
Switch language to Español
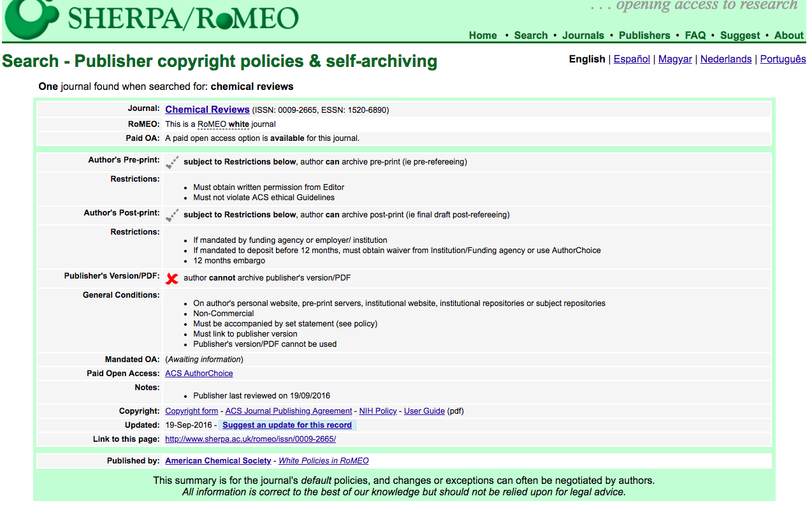tap(632, 59)
